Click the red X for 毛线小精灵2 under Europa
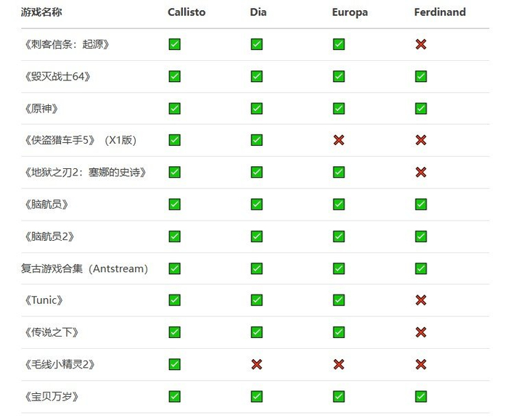 point(339,364)
